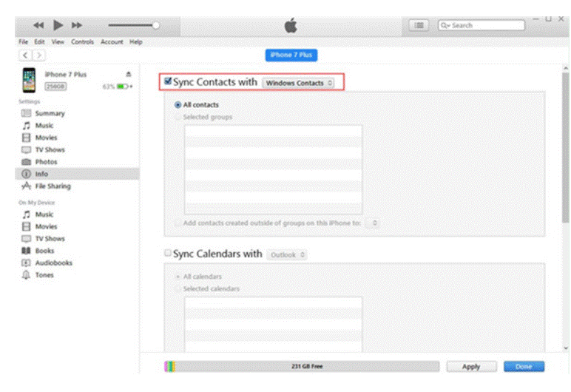The width and height of the screenshot is (571, 392).
Task: Click the fast forward button
Action: click(76, 25)
